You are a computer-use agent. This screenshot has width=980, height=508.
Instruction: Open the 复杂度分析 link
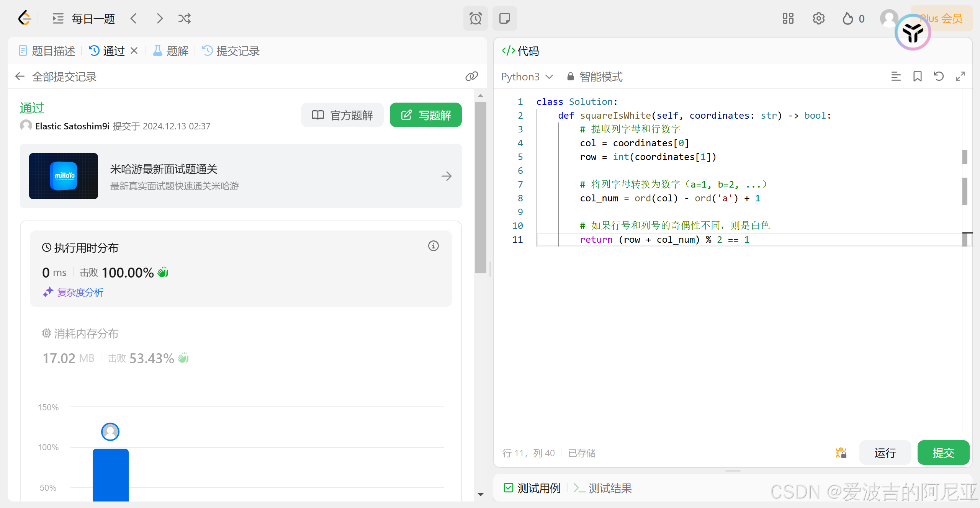pyautogui.click(x=80, y=292)
